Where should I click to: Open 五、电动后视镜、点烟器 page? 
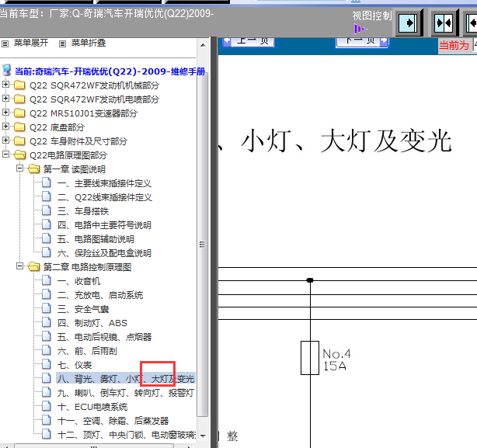[104, 337]
